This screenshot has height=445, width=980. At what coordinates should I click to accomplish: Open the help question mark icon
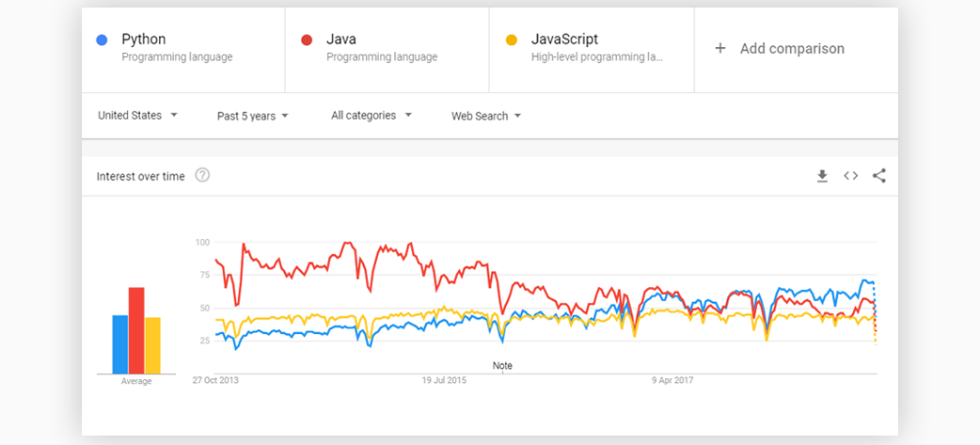coord(202,176)
